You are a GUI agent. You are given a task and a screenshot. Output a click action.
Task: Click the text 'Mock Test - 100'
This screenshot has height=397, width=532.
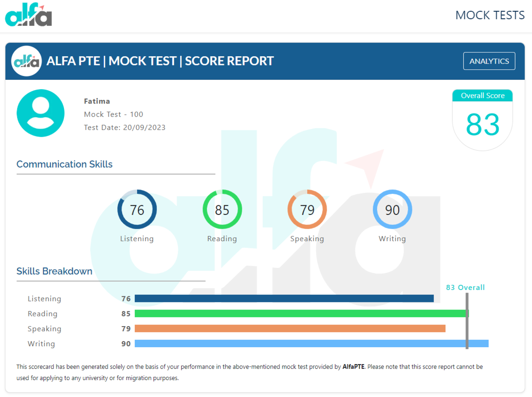113,114
